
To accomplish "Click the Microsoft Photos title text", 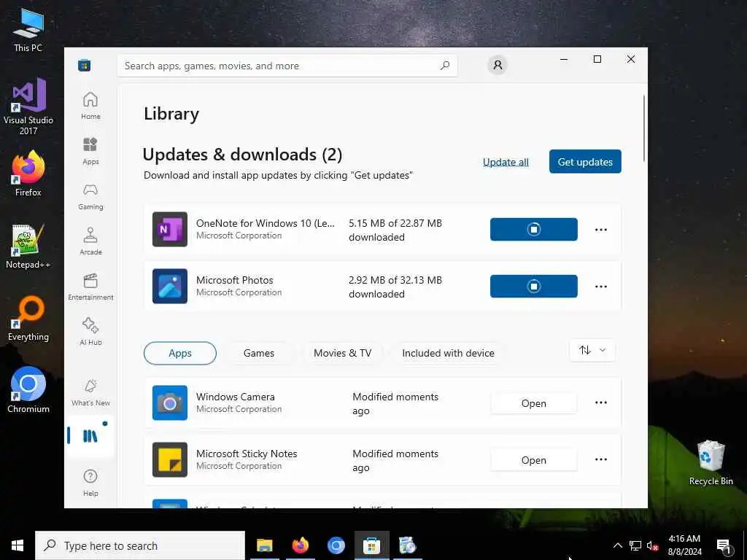I will tap(234, 280).
